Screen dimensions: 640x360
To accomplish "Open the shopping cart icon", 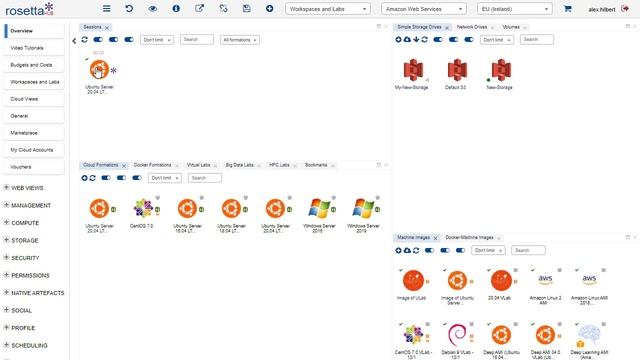I will tap(567, 9).
